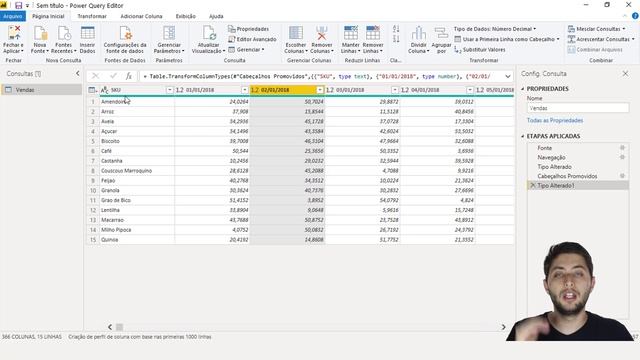Click Agrupar por icon
The image size is (640, 360).
441,33
